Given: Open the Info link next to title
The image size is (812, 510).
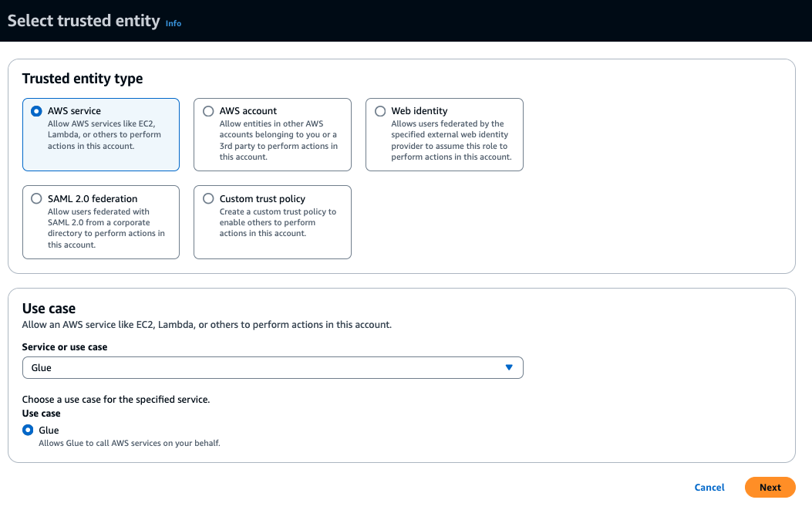Looking at the screenshot, I should (x=173, y=23).
